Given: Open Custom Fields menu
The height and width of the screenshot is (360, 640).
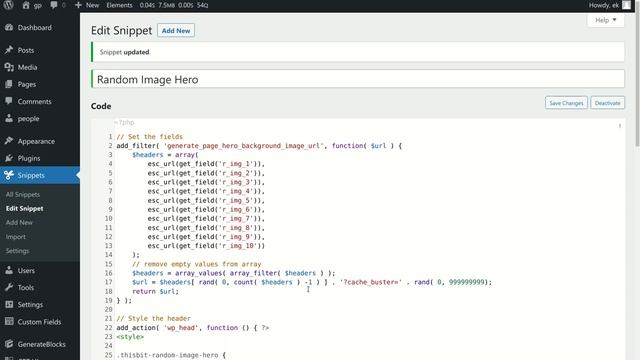Looking at the screenshot, I should (x=40, y=322).
